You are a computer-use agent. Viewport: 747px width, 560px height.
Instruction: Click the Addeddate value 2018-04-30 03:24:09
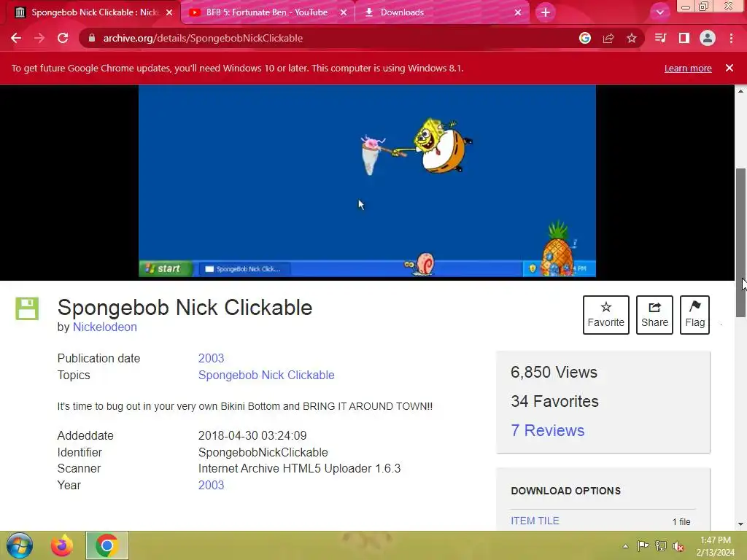click(x=252, y=436)
